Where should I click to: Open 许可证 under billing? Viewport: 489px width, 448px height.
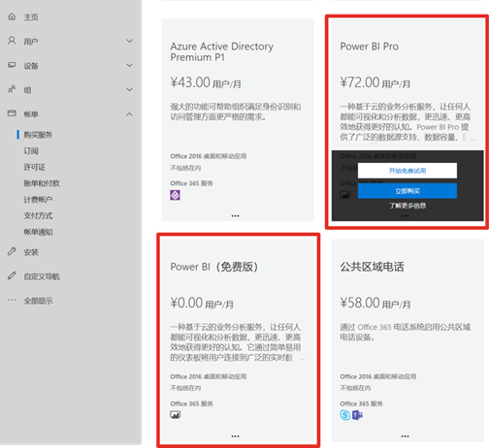35,167
